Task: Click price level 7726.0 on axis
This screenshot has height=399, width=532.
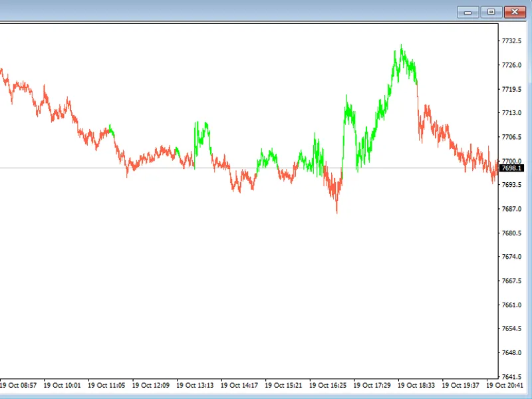Action: pos(511,65)
